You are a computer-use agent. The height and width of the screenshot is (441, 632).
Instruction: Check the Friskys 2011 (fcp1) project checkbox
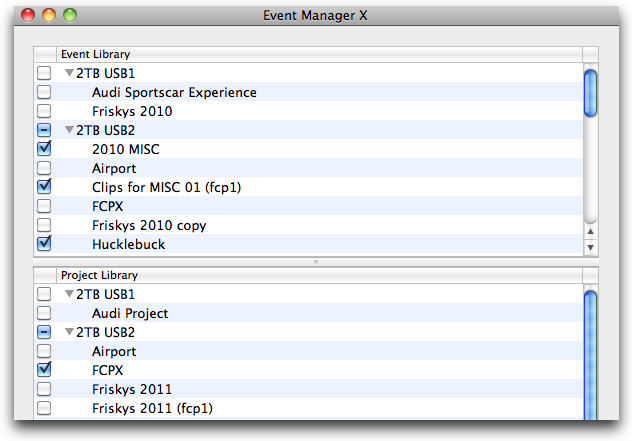(44, 408)
